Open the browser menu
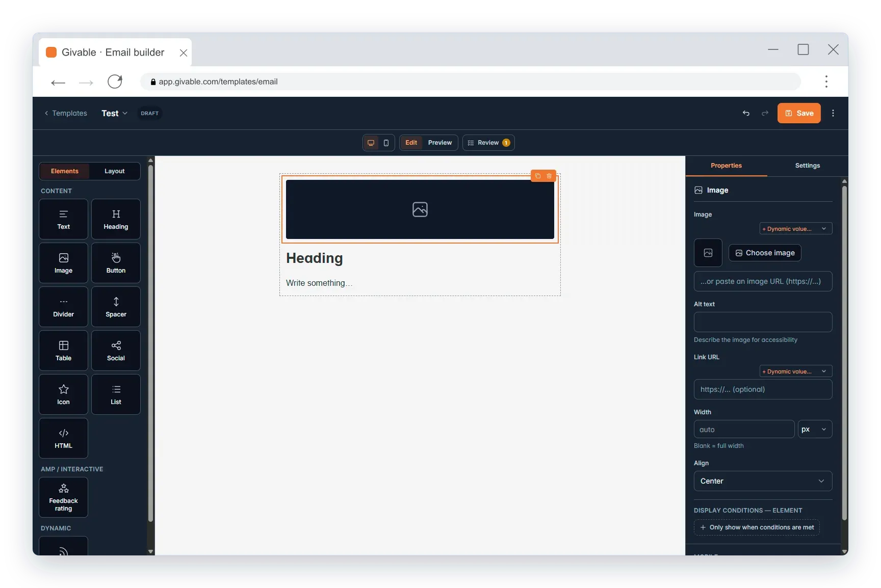The image size is (881, 588). [x=826, y=82]
